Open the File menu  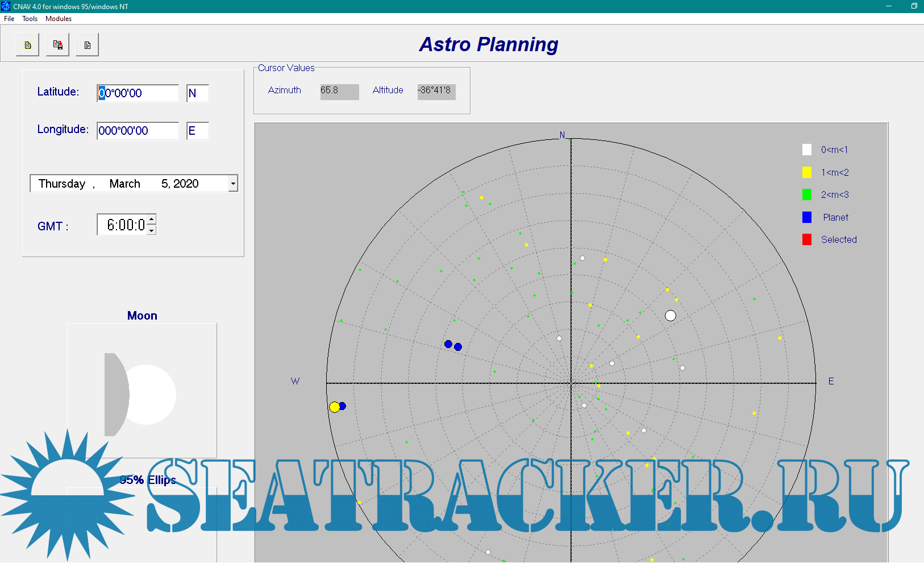(9, 19)
